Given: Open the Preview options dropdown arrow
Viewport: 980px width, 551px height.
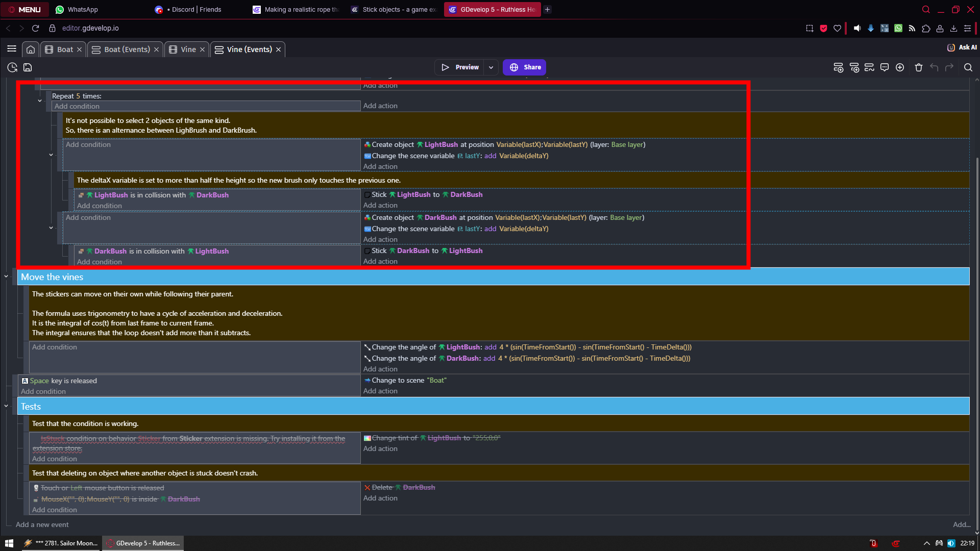Looking at the screenshot, I should [x=491, y=67].
